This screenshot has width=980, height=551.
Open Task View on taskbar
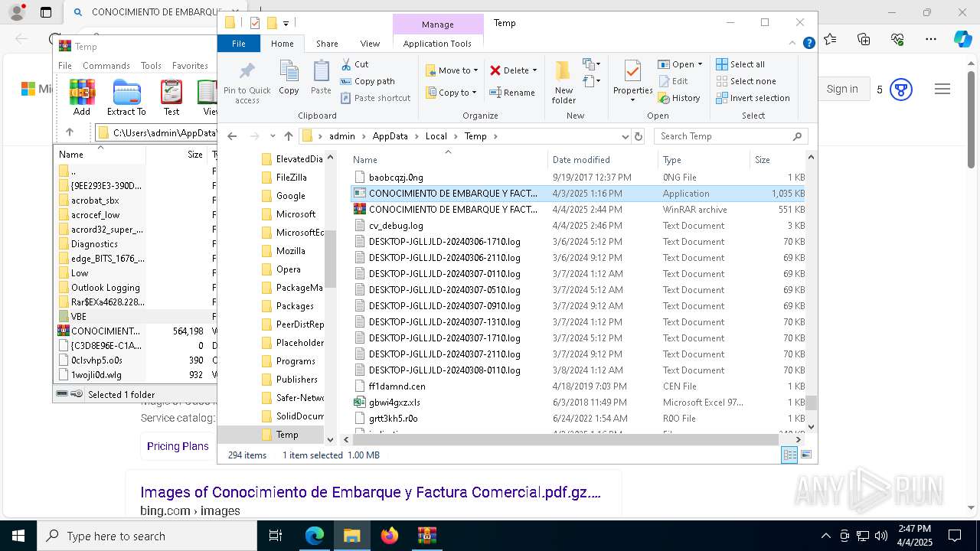click(x=276, y=536)
